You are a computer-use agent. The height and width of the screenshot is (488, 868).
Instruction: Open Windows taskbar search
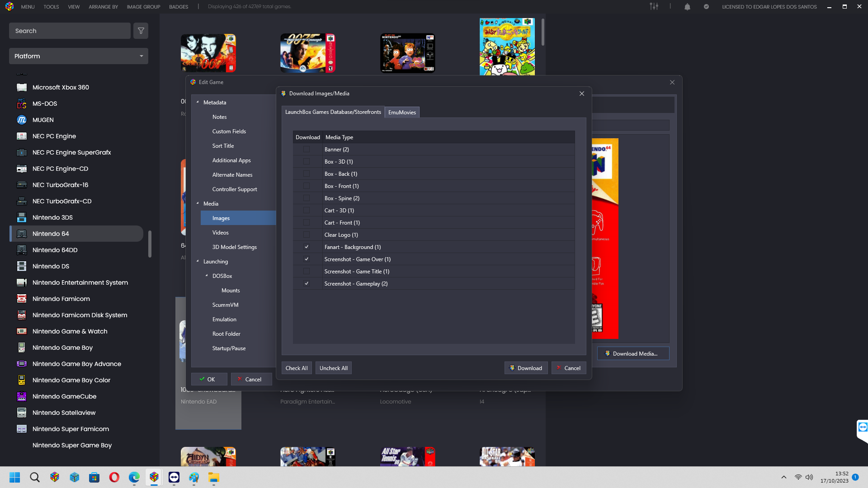point(35,477)
